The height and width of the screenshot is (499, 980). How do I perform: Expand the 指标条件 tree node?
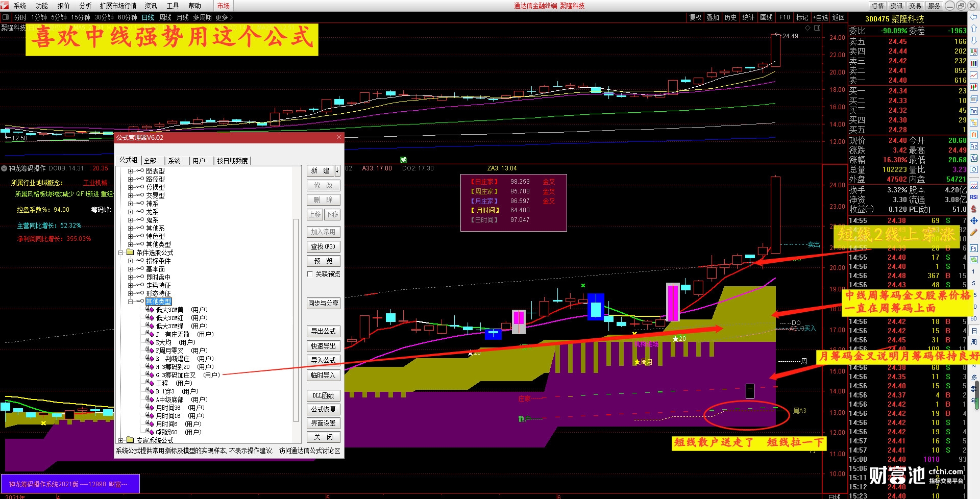130,261
